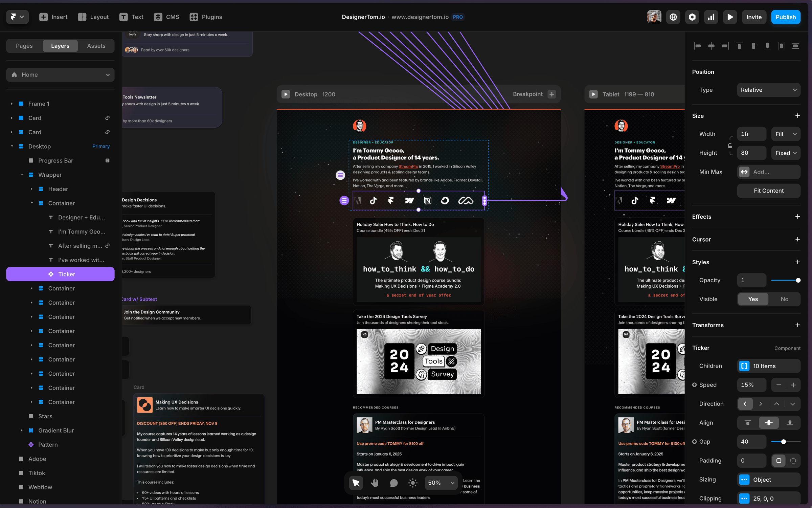Set Direction to up arrow
This screenshot has width=812, height=508.
tap(776, 404)
